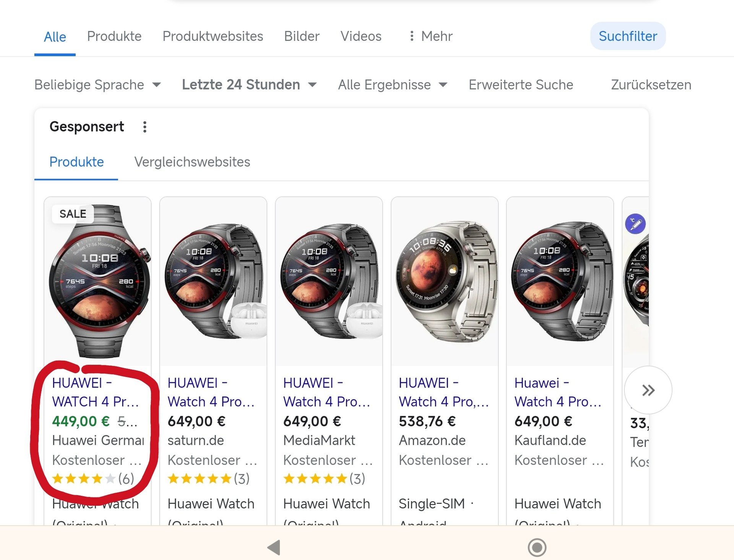Screen dimensions: 734x560
Task: Open the Kaufland.de Watch 4 Pro link
Action: point(558,392)
